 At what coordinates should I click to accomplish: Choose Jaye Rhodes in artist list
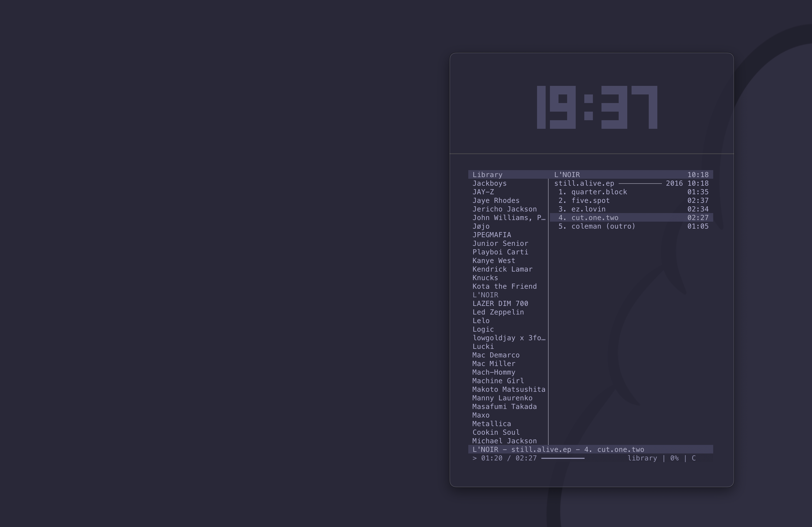point(496,200)
